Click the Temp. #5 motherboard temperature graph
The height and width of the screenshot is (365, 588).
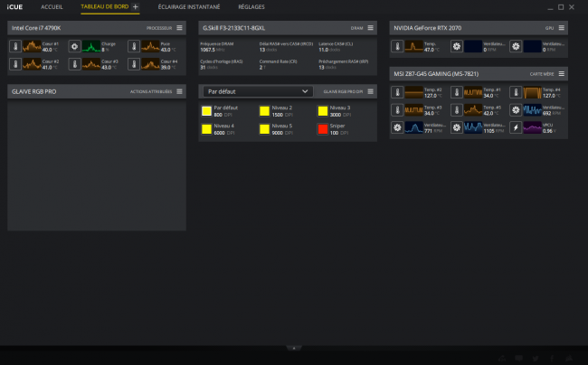coord(473,109)
